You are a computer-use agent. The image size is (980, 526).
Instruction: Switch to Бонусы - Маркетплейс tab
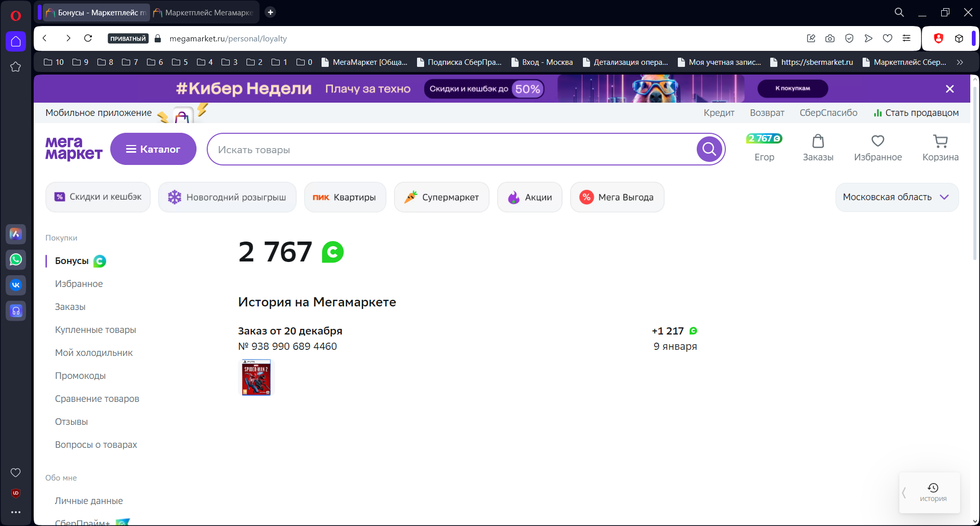coord(95,12)
